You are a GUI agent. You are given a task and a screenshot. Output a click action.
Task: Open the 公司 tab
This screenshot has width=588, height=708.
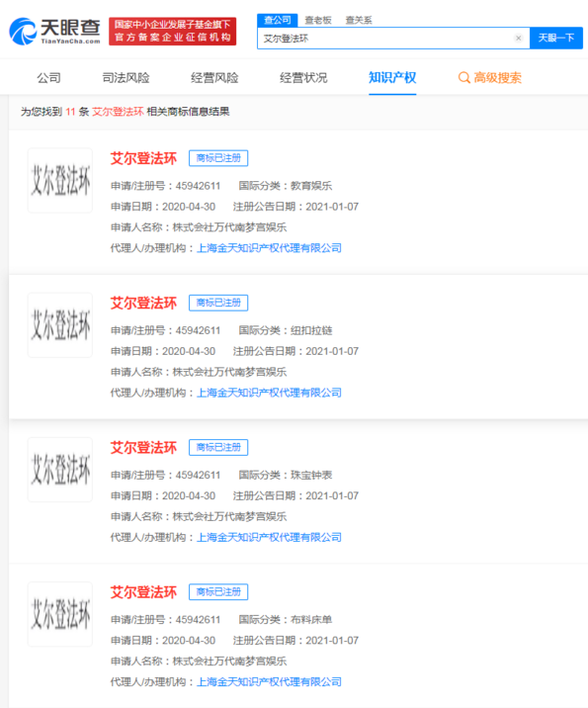[48, 78]
